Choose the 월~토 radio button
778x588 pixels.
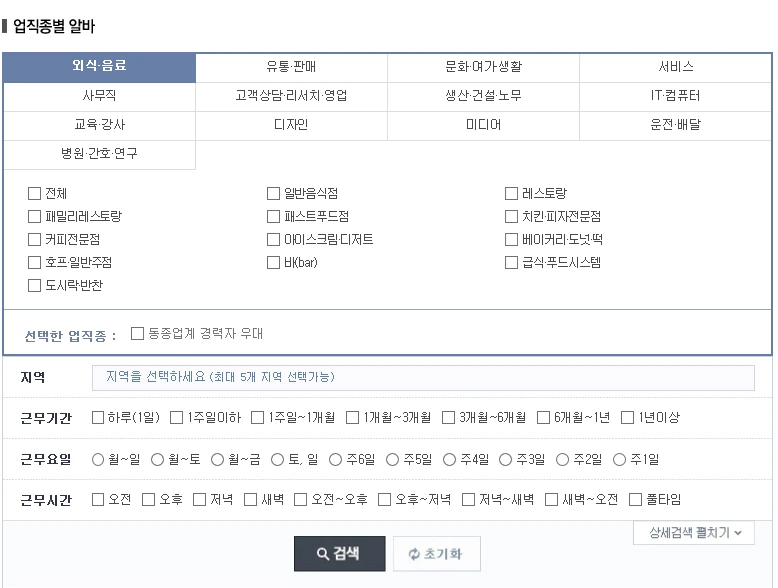pyautogui.click(x=157, y=460)
